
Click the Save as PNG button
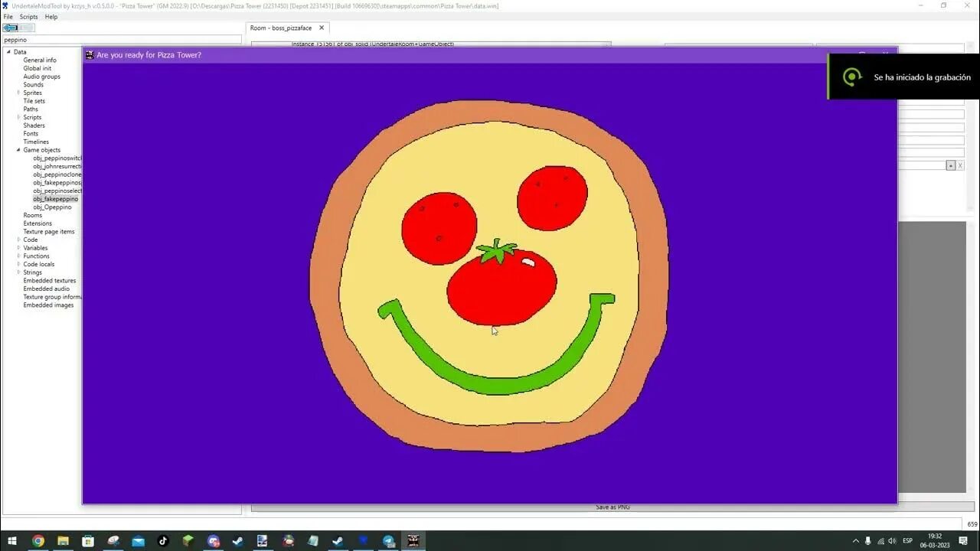612,507
